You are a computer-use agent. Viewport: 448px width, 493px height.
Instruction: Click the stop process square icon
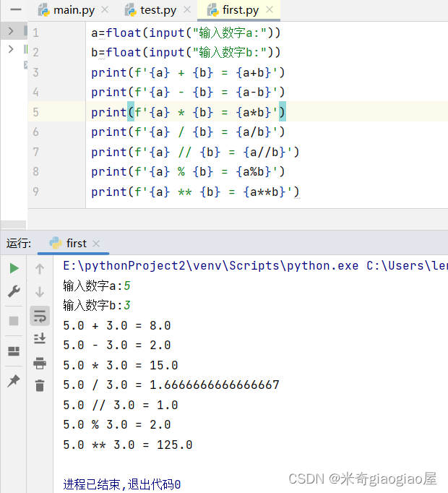coord(14,321)
